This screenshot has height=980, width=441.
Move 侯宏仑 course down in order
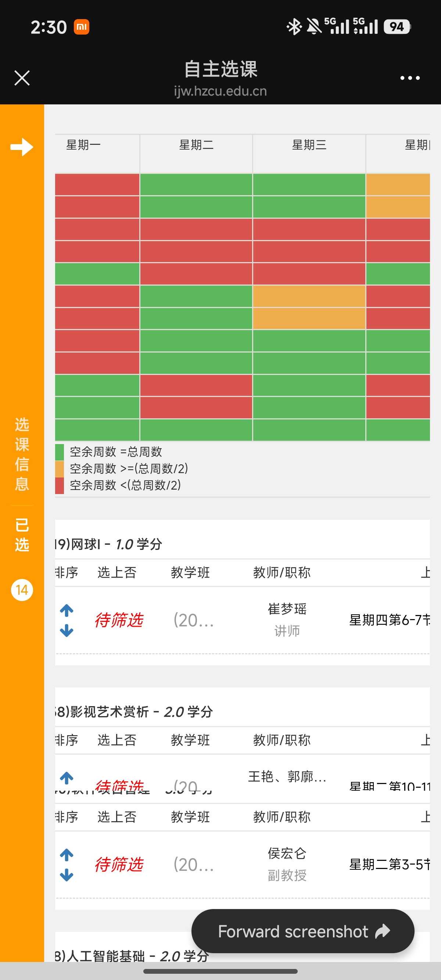(67, 875)
